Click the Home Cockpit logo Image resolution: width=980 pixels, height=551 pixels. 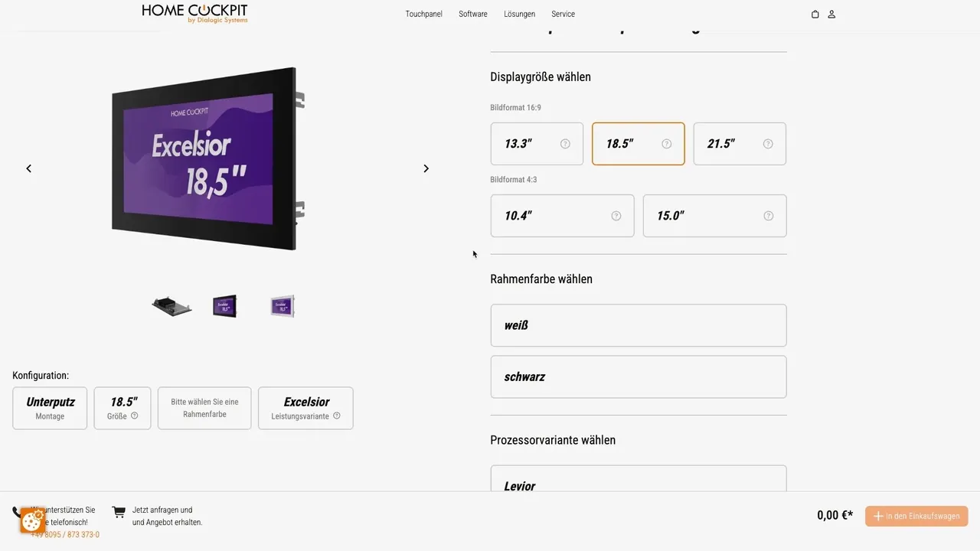(194, 13)
